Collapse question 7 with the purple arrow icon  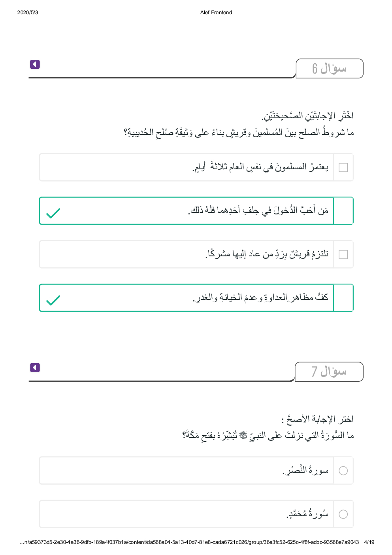[35, 367]
